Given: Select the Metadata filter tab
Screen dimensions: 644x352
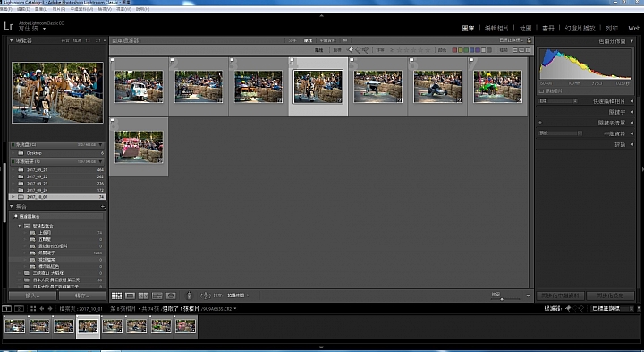Looking at the screenshot, I should pyautogui.click(x=327, y=40).
